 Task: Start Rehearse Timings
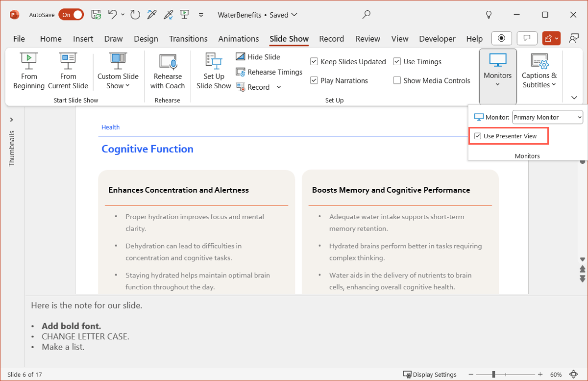click(x=269, y=72)
